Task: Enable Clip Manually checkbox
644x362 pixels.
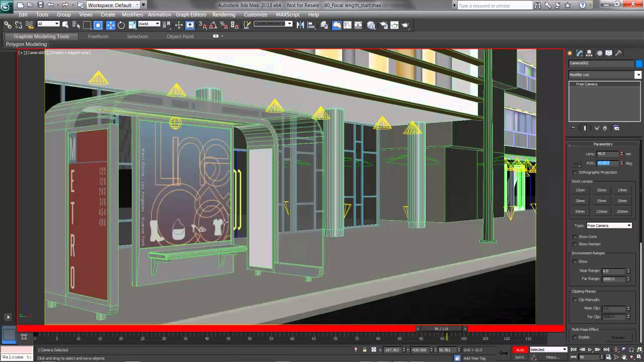Action: coord(576,300)
